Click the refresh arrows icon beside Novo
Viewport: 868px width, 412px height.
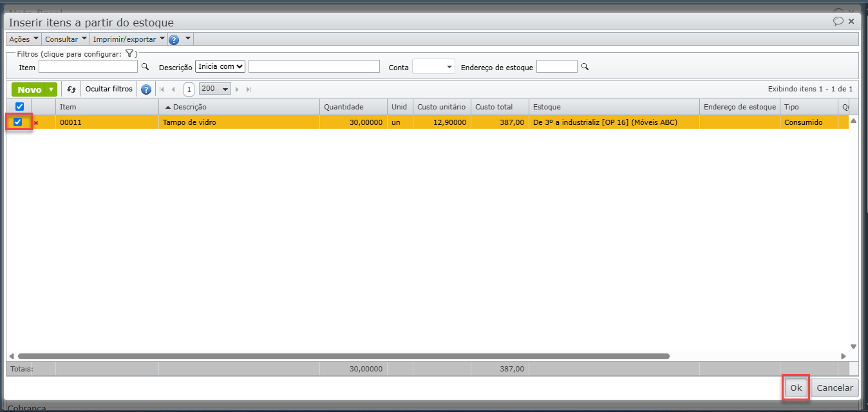point(71,89)
